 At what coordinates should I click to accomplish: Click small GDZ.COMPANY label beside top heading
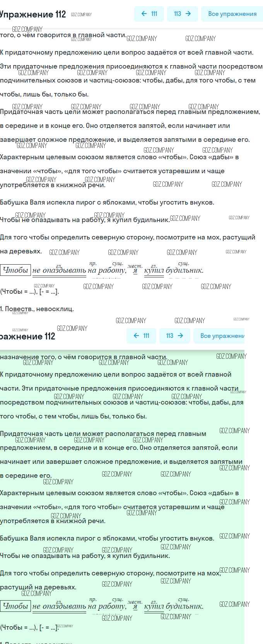click(x=82, y=15)
